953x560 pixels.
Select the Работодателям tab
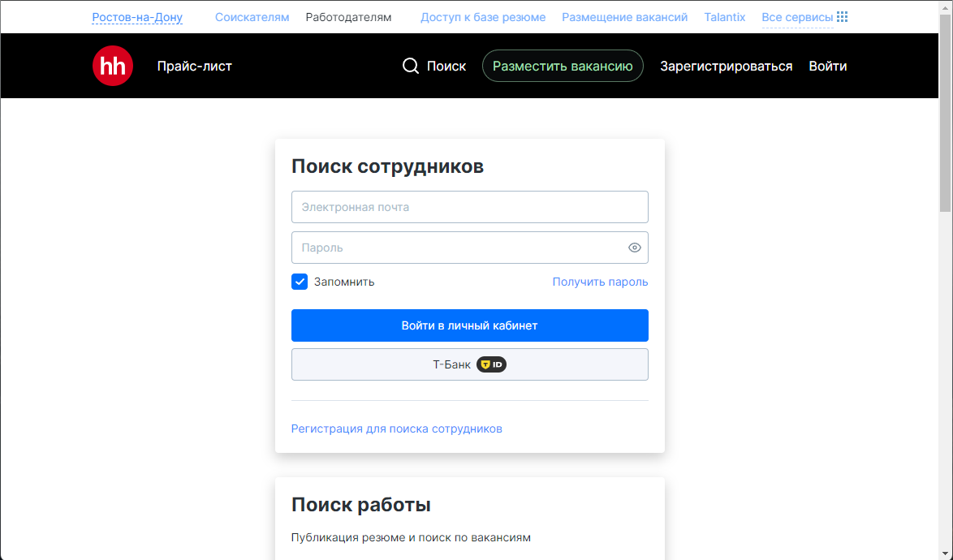click(348, 18)
